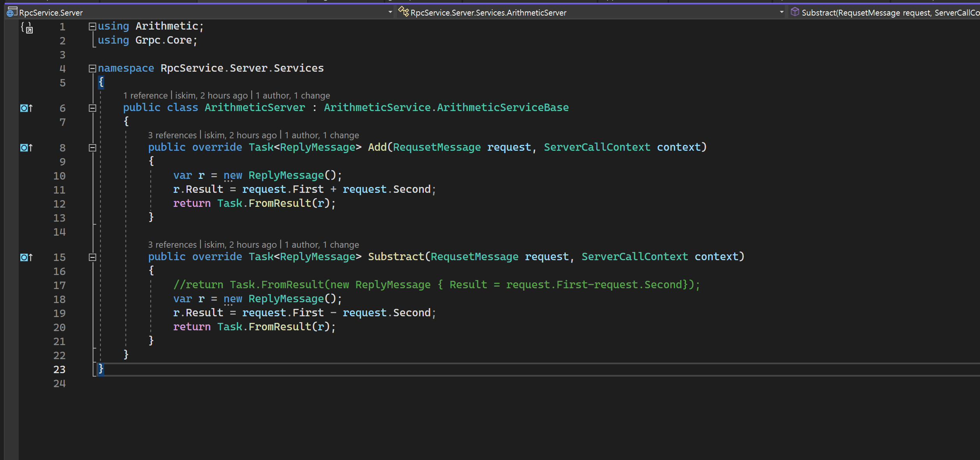Click the Substract method cube icon
The width and height of the screenshot is (980, 460).
pos(795,12)
